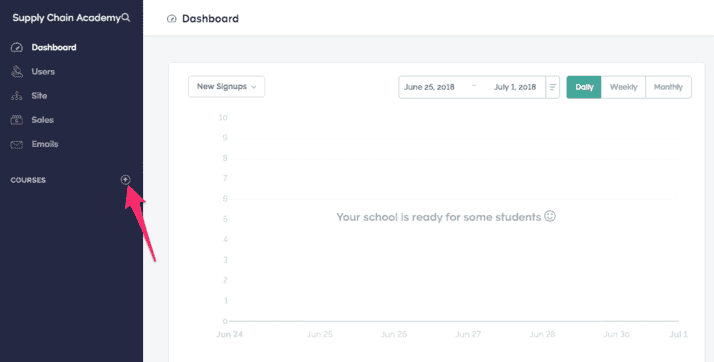The width and height of the screenshot is (714, 362).
Task: Open the Dashboard menu item
Action: [x=54, y=47]
